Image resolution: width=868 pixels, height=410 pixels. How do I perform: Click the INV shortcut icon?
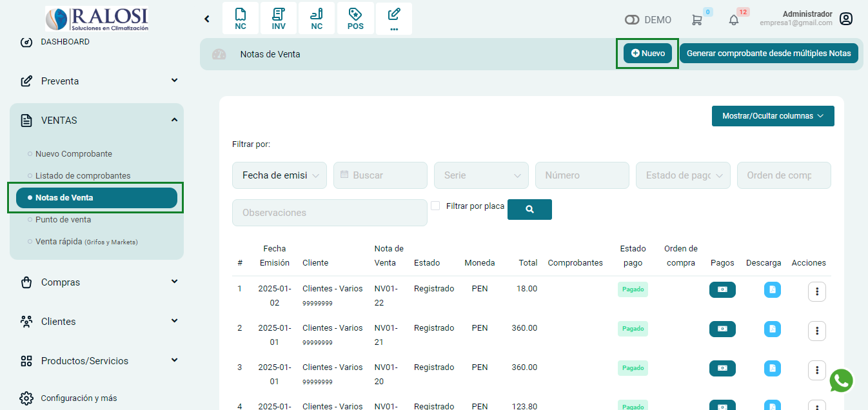[x=279, y=19]
